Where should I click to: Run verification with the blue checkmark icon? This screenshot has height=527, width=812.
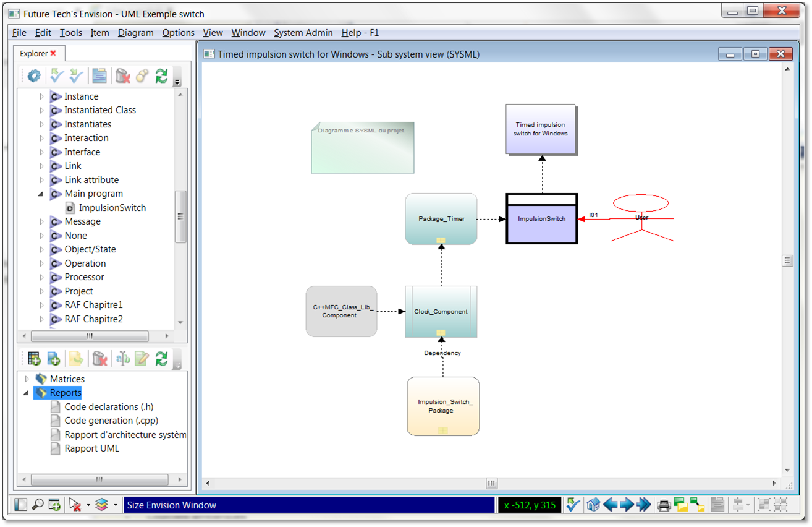click(x=56, y=75)
